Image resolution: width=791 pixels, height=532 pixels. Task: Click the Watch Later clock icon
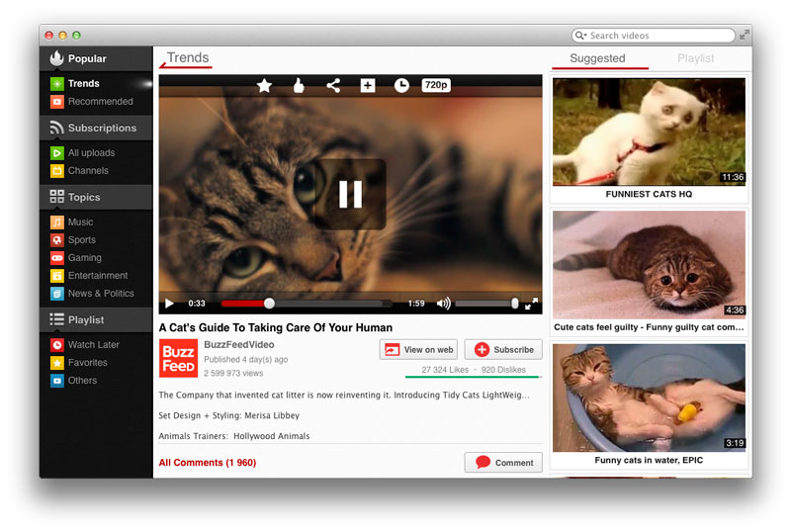coord(57,345)
